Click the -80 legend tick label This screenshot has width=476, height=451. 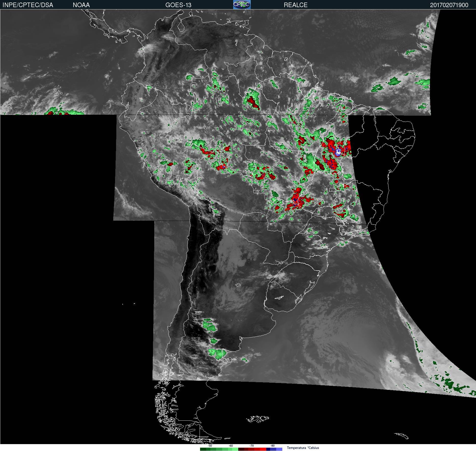pos(272,446)
